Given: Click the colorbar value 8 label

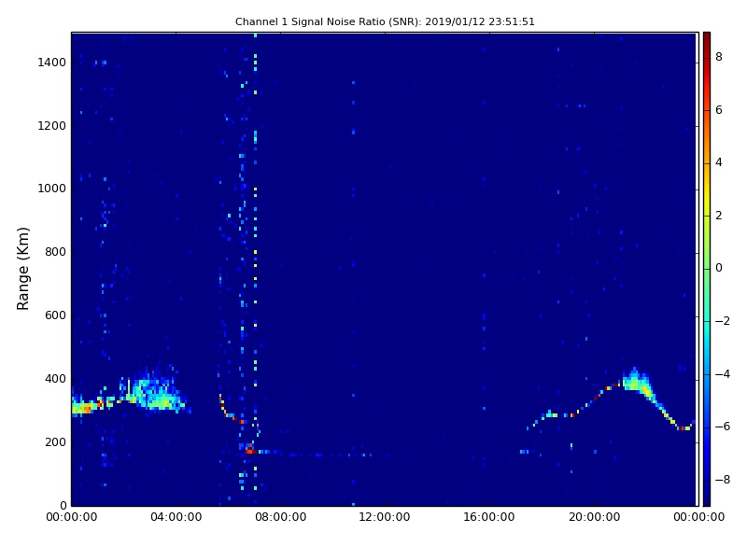Looking at the screenshot, I should tap(719, 57).
